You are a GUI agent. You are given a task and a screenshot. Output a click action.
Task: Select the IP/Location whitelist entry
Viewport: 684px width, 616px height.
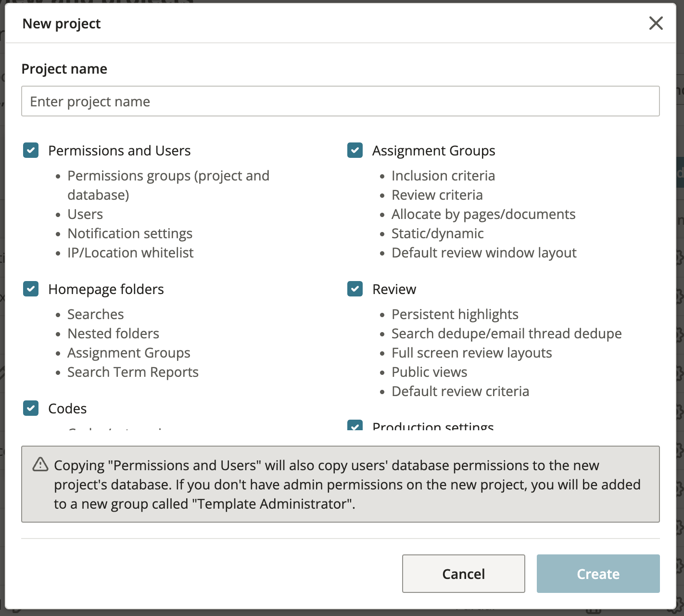tap(130, 252)
